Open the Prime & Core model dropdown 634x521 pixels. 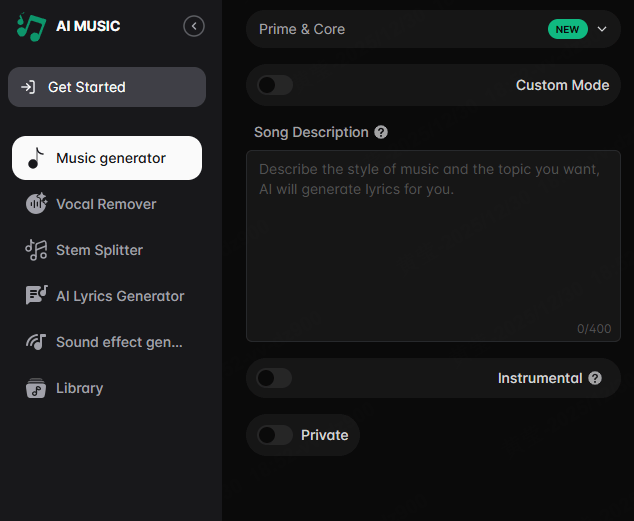(x=433, y=29)
